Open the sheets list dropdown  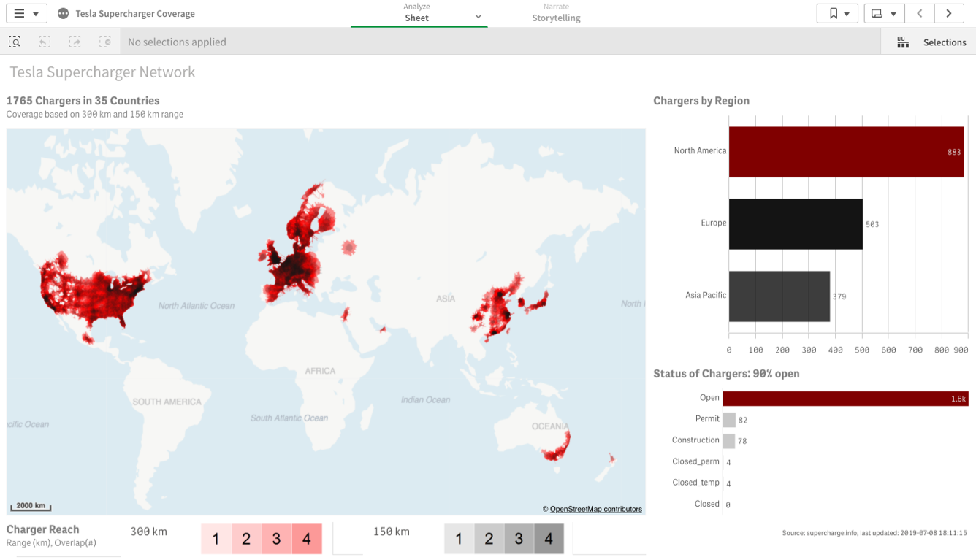(x=884, y=13)
